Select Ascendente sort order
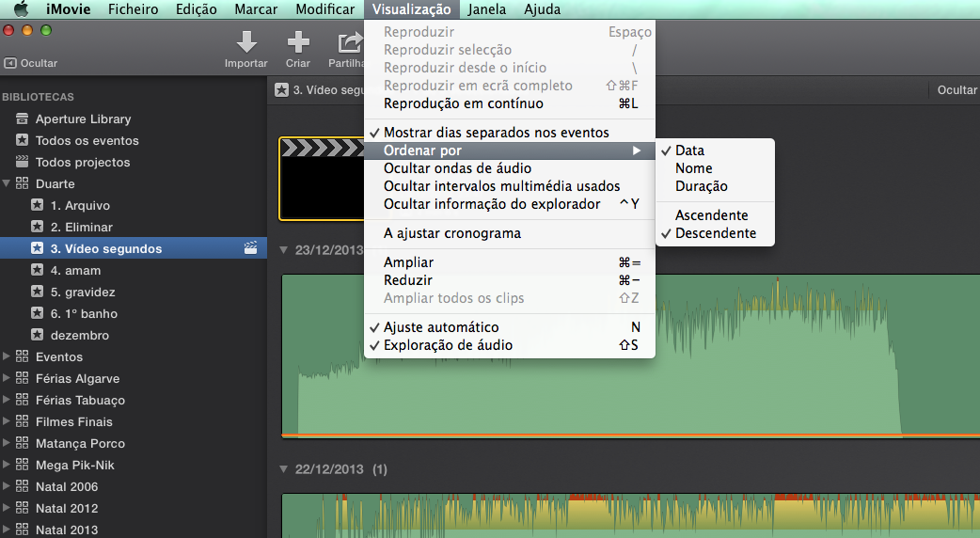Screen dimensions: 980x538 coord(715,215)
